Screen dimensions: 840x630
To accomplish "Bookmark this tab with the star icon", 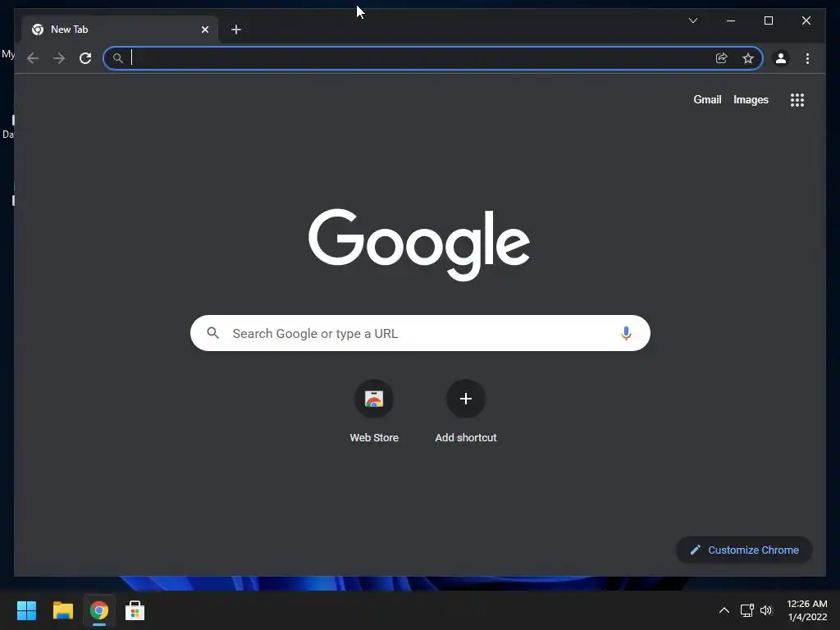I will [x=748, y=58].
